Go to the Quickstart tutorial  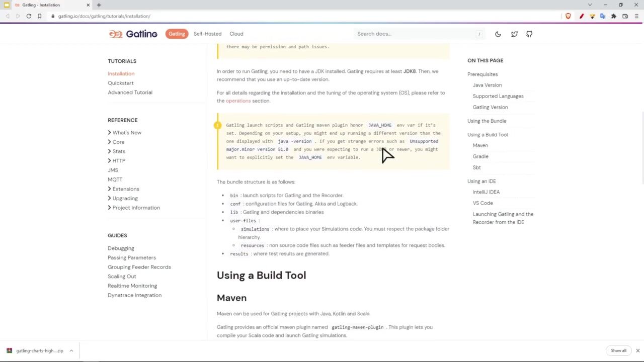pyautogui.click(x=120, y=83)
